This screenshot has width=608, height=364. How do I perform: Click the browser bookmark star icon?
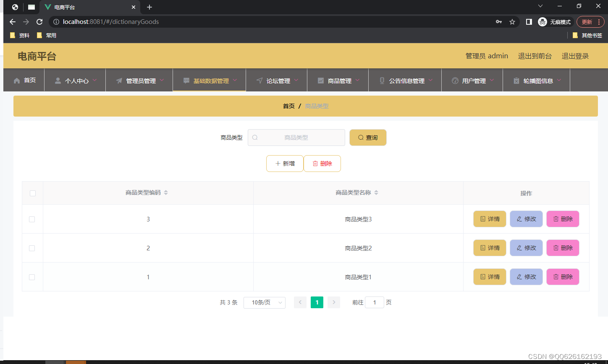512,22
